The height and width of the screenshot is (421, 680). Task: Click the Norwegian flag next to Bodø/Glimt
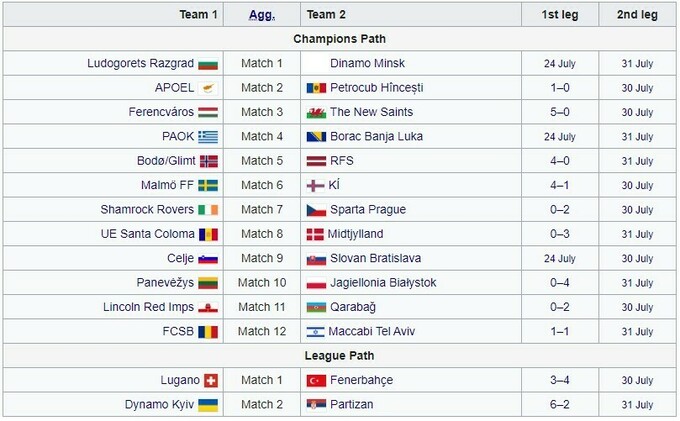point(209,161)
